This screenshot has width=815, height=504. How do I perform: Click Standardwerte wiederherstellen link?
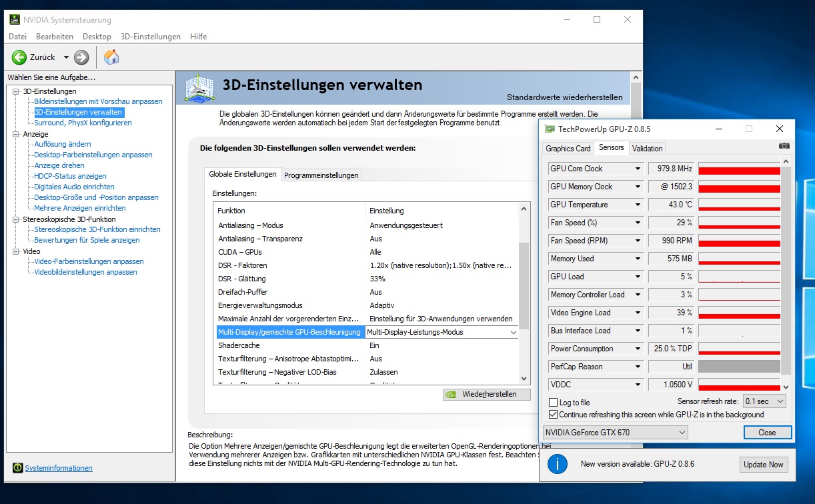point(564,97)
